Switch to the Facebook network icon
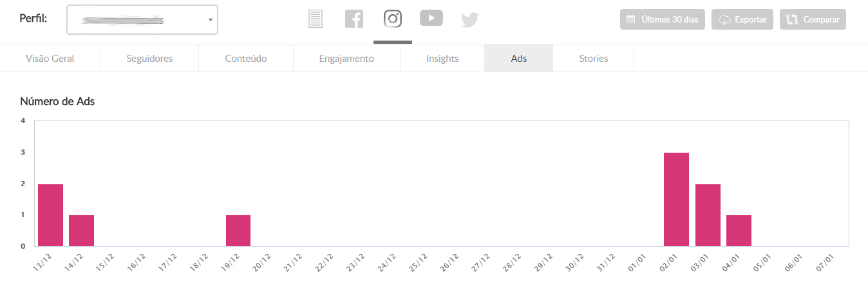Screen dimensions: 868x288 point(354,19)
